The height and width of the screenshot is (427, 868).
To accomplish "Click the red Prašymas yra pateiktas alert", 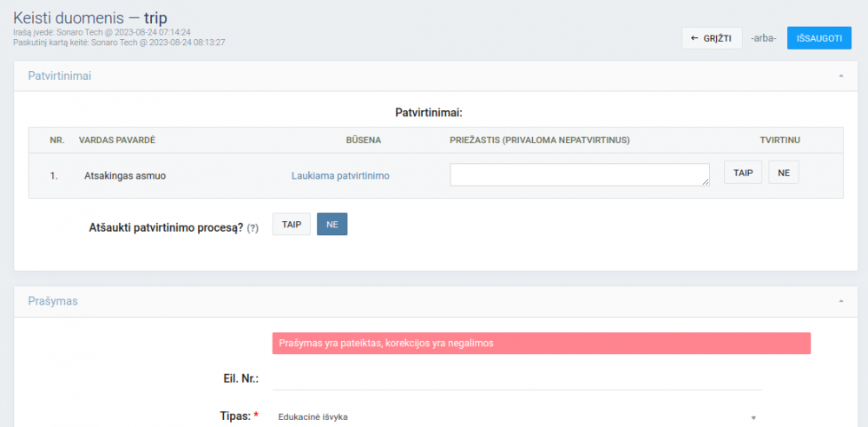I will (x=541, y=344).
